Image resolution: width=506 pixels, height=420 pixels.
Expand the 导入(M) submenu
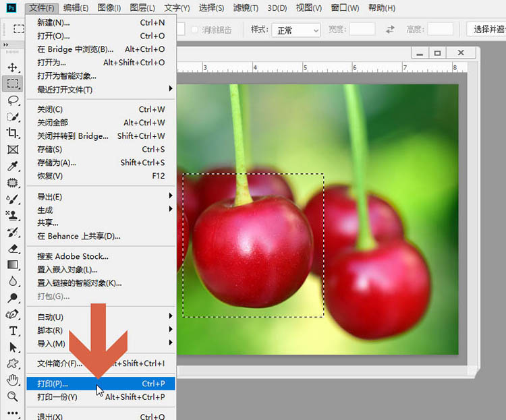(101, 343)
